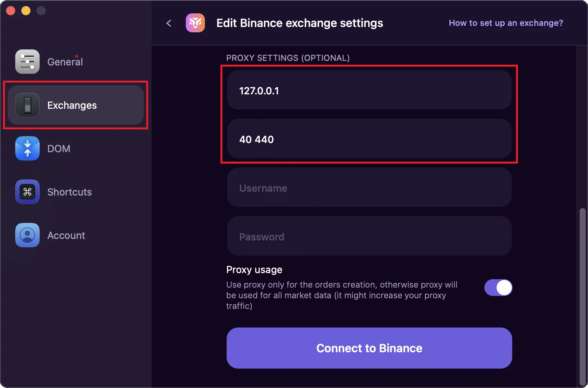Click the proxy port field showing 40 440
Viewport: 588px width, 388px height.
coord(369,139)
